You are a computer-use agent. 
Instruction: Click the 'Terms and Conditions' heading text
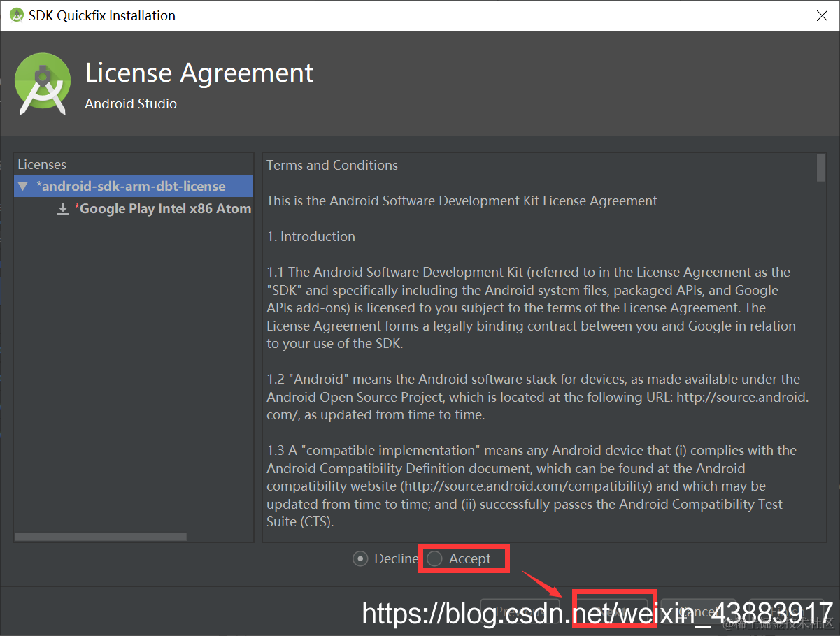coord(332,165)
